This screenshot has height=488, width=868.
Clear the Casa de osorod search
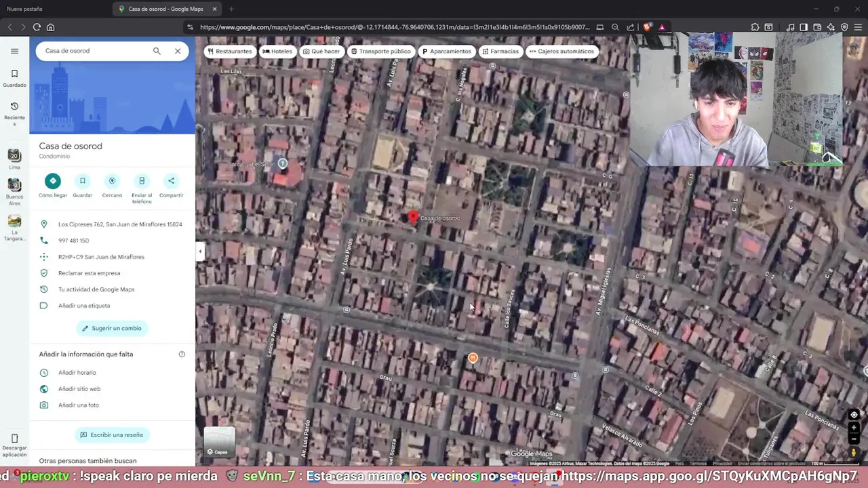click(x=178, y=51)
